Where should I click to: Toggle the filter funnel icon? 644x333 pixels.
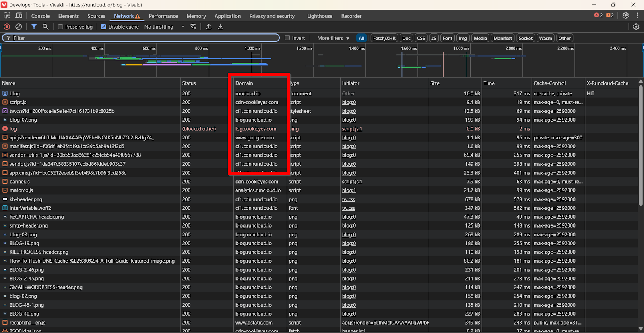click(34, 27)
